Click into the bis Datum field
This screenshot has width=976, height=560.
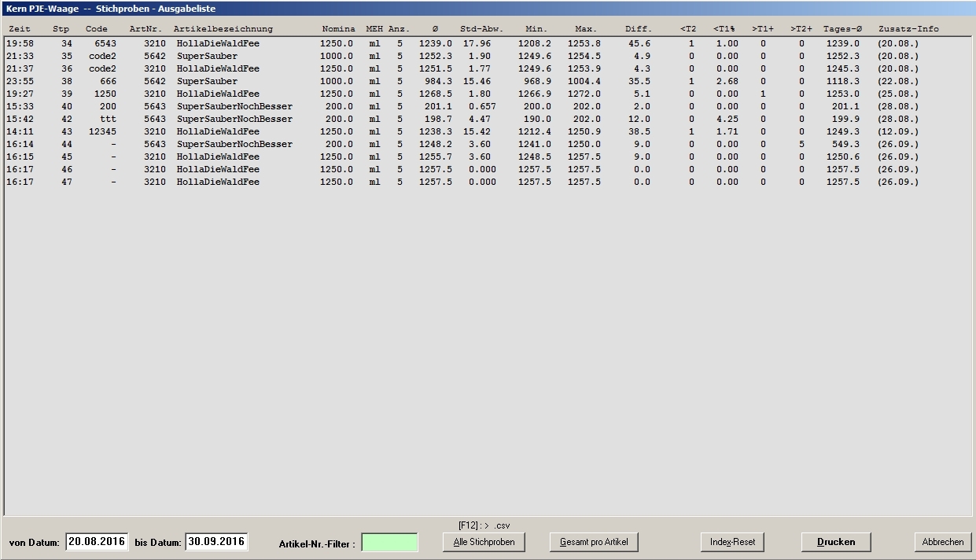point(216,542)
